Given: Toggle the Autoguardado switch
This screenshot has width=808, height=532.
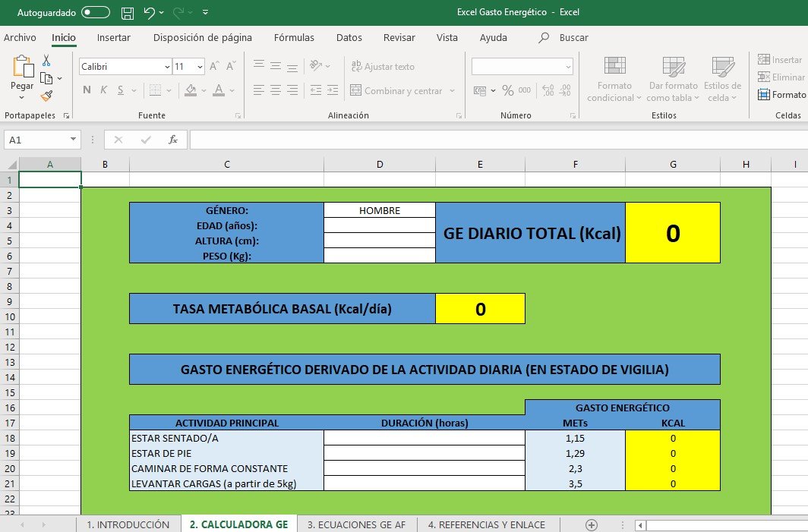Looking at the screenshot, I should pyautogui.click(x=96, y=12).
